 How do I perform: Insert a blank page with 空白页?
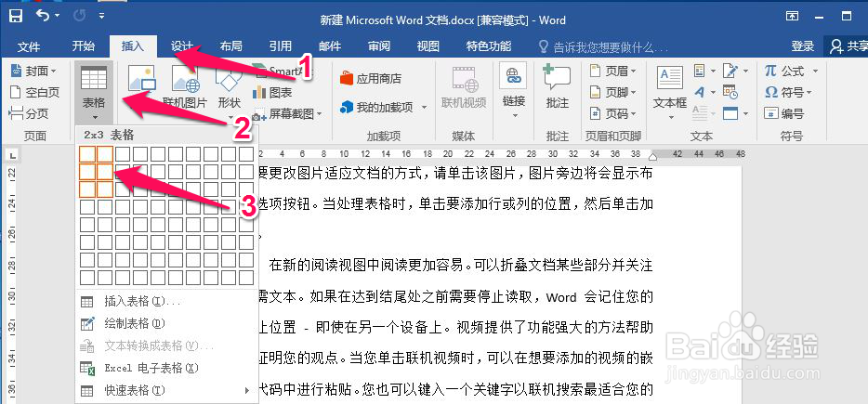(35, 93)
